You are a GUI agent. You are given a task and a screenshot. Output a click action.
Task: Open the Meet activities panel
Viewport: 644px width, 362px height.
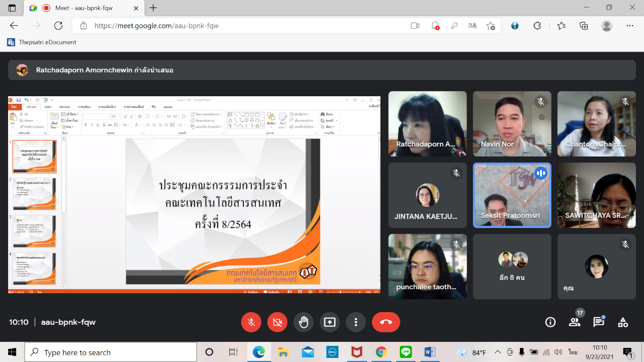click(623, 322)
